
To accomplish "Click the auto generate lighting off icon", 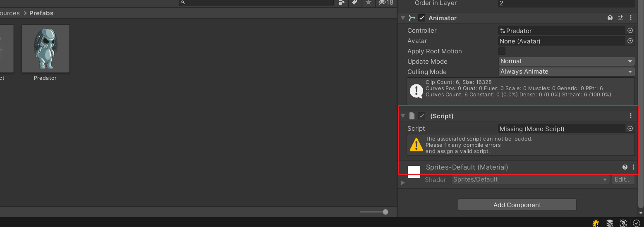I will 623,223.
